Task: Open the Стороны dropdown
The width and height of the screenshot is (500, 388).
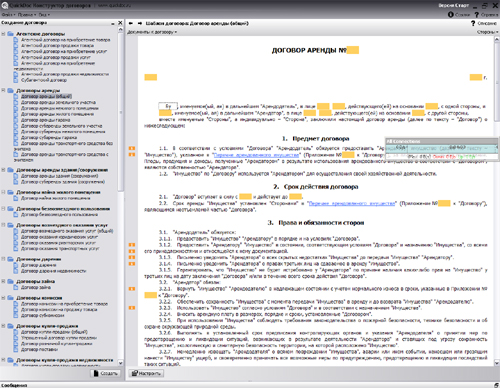Action: (487, 32)
